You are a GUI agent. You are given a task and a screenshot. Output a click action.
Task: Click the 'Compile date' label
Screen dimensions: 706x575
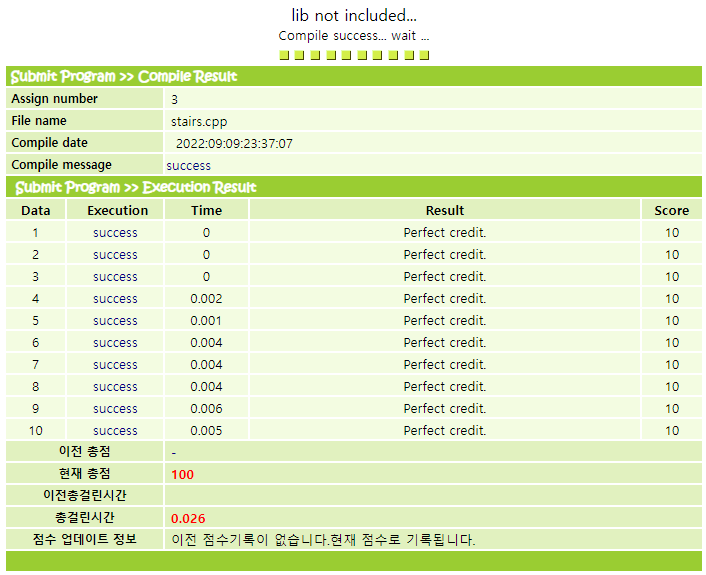pyautogui.click(x=50, y=143)
